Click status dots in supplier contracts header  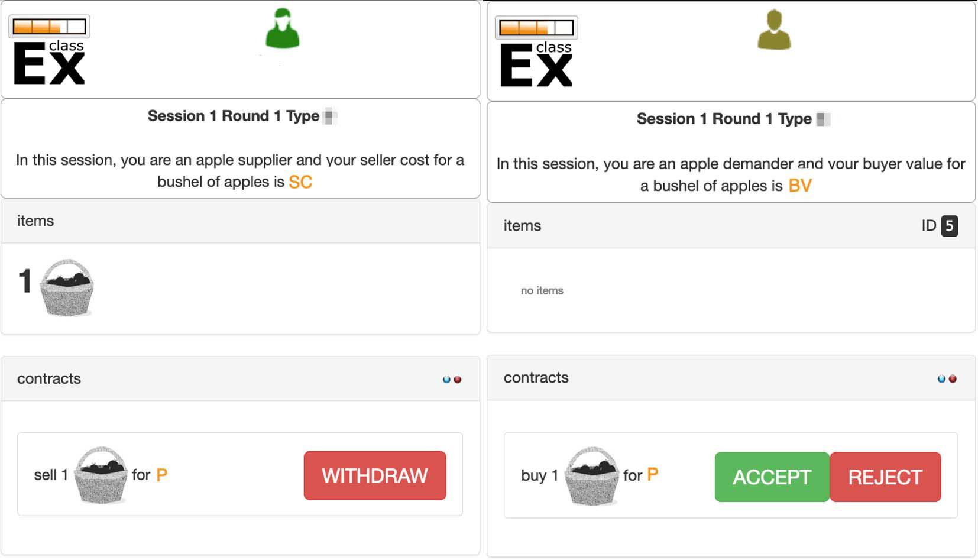[452, 380]
